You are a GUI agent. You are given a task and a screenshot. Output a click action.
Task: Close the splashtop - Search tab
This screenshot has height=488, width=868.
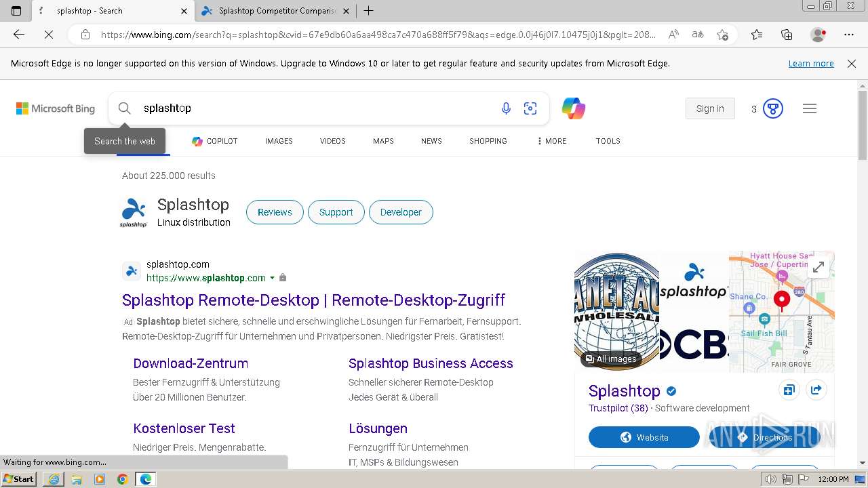184,11
